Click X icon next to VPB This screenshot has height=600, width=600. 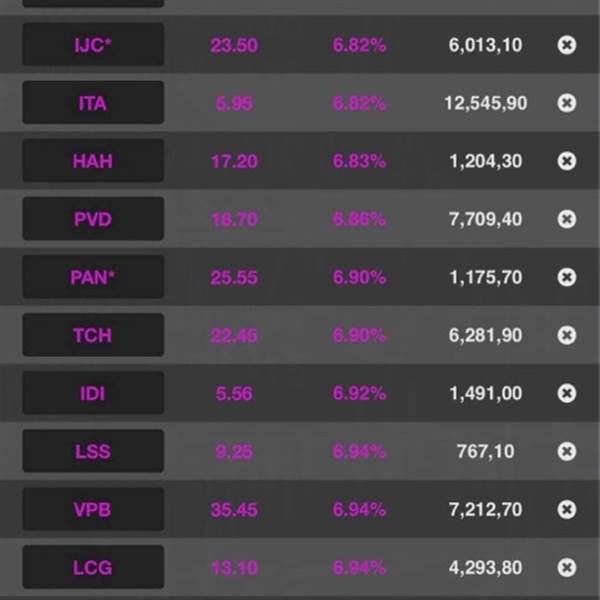(567, 509)
